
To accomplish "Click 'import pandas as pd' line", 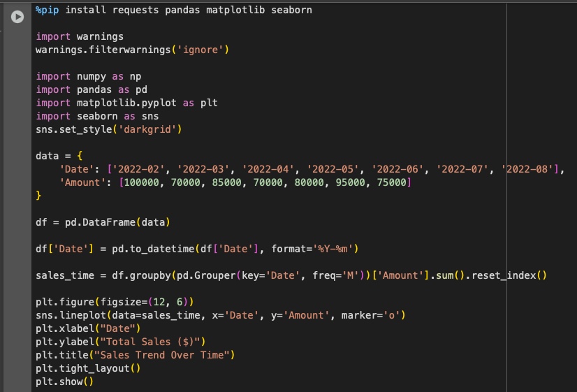I will (92, 89).
